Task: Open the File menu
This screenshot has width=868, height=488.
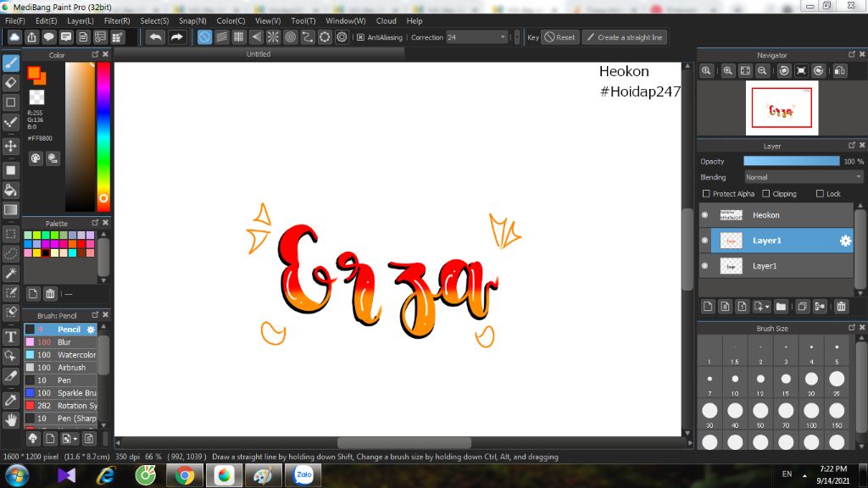Action: (15, 20)
